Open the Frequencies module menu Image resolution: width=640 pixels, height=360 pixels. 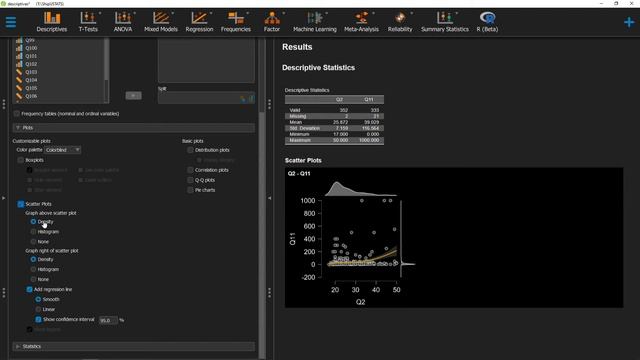pyautogui.click(x=236, y=22)
